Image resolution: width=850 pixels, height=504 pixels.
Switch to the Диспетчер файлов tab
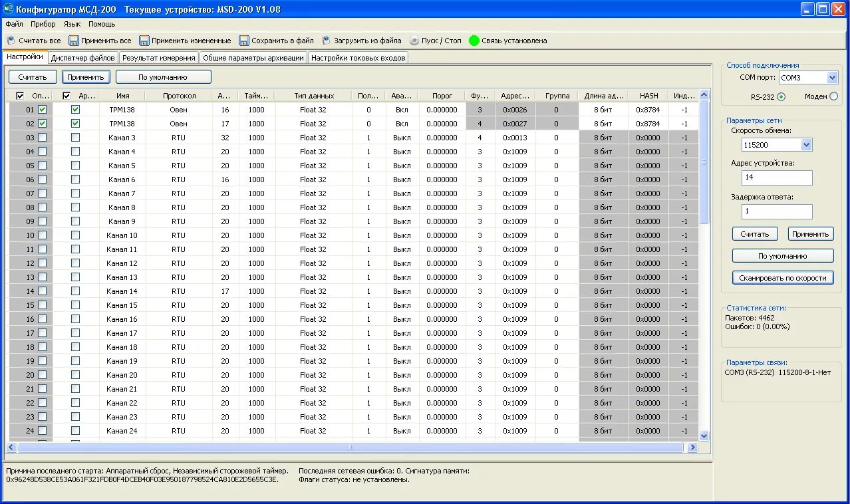click(83, 58)
